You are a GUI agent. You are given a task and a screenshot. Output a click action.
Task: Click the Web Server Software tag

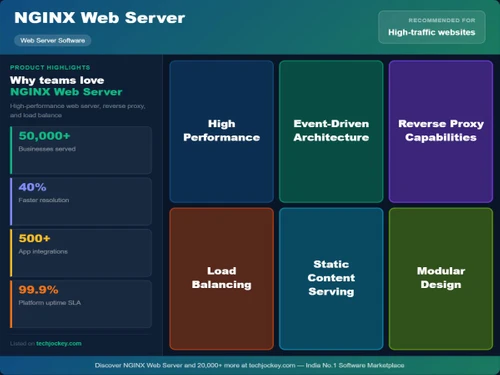point(52,40)
